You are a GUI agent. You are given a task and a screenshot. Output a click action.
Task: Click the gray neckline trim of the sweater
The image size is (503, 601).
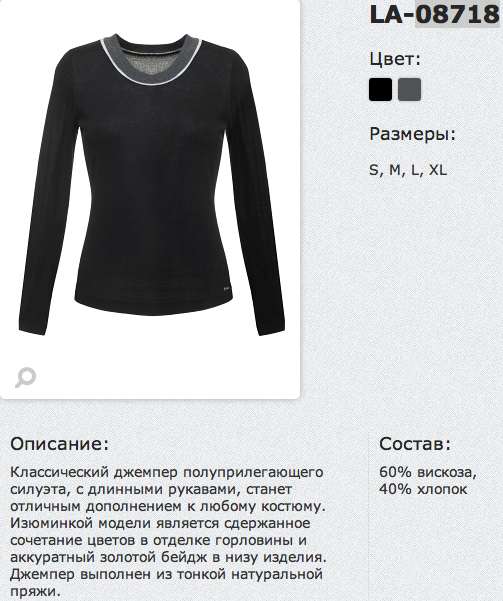click(x=150, y=66)
